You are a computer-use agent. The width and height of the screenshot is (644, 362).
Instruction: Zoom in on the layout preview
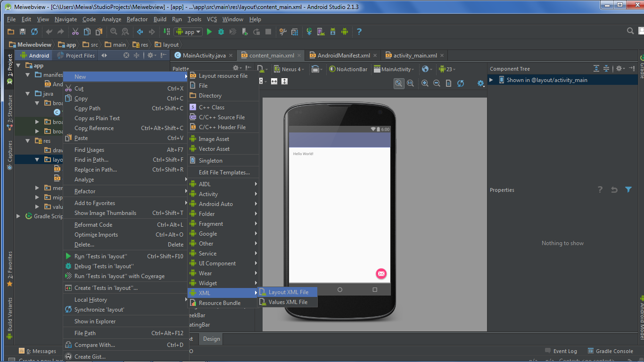coord(426,83)
